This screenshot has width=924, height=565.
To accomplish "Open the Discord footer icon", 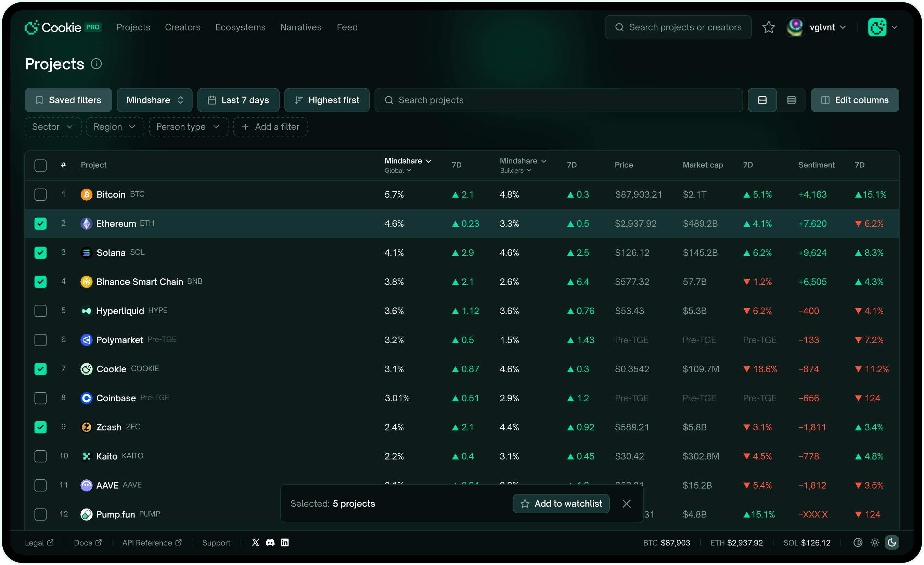I will point(270,542).
